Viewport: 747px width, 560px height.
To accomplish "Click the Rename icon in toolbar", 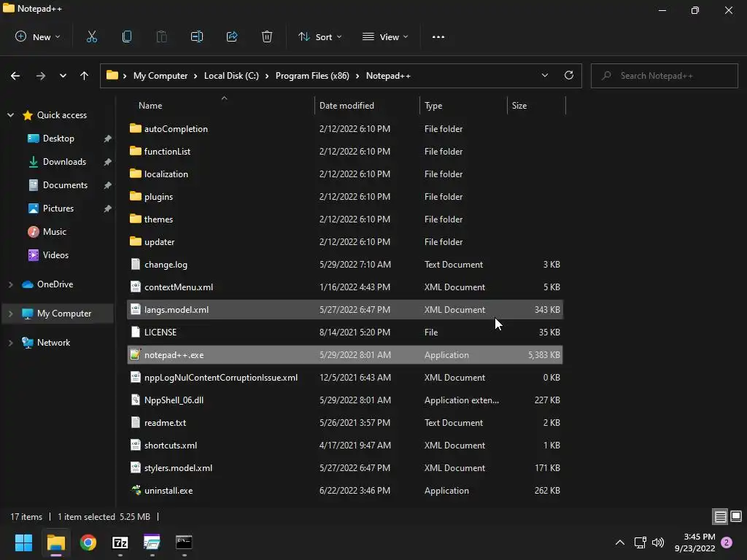I will click(197, 36).
